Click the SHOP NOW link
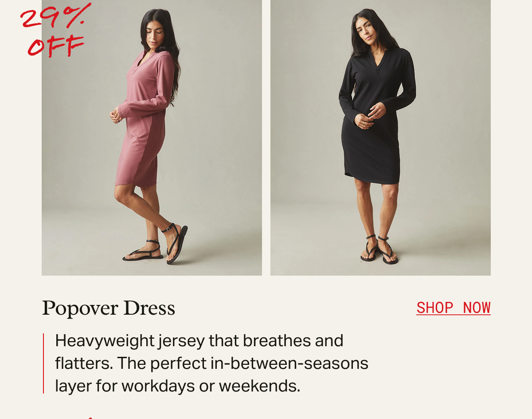Screen dimensions: 532x419 (453, 308)
